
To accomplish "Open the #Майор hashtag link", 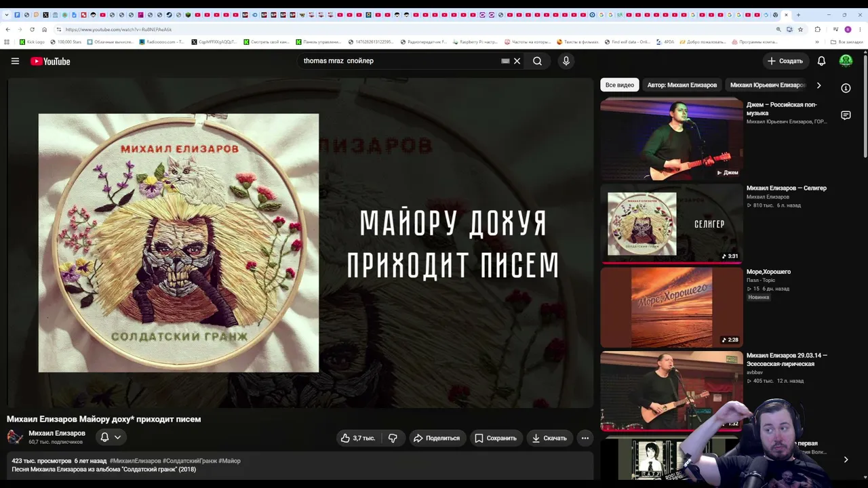I will coord(230,461).
